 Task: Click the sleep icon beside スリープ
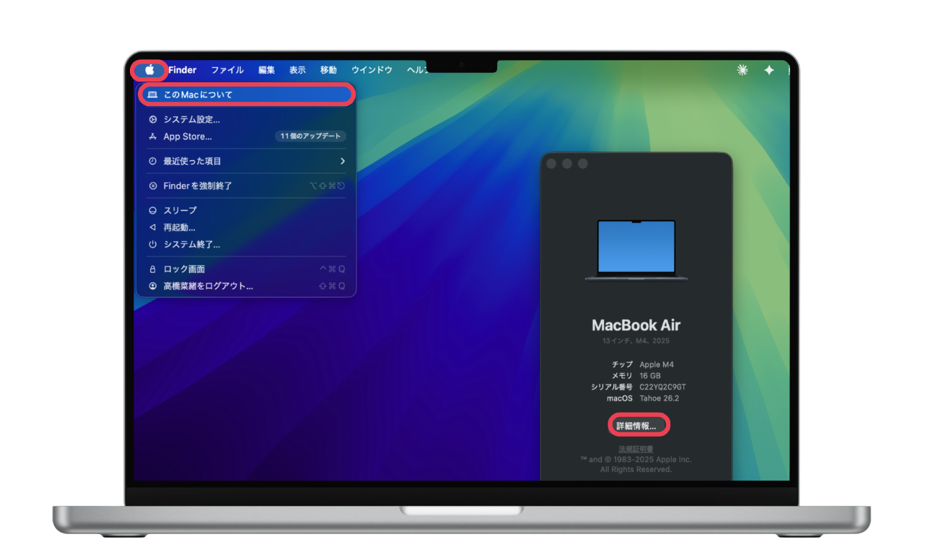click(152, 210)
